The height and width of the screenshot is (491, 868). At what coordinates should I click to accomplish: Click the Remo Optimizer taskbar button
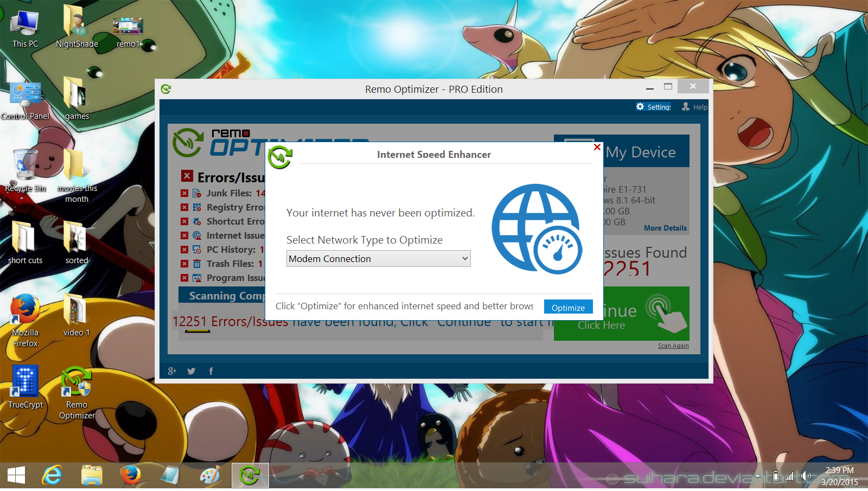pos(250,476)
